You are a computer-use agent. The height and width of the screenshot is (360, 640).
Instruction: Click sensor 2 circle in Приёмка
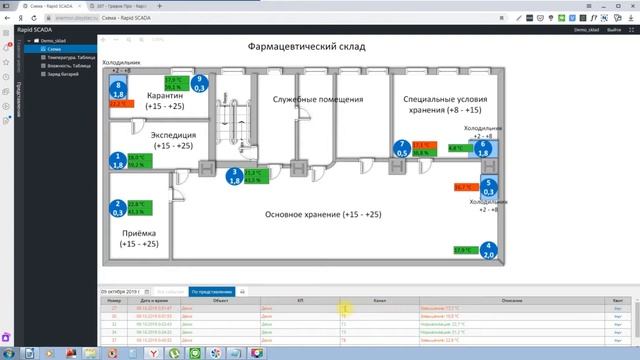coord(118,208)
